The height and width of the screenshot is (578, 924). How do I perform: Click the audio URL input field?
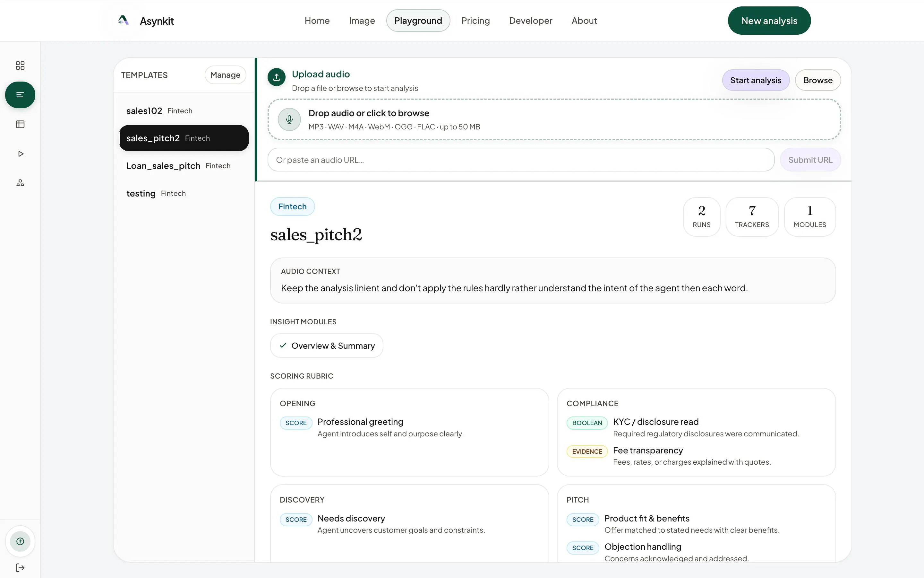(x=521, y=160)
